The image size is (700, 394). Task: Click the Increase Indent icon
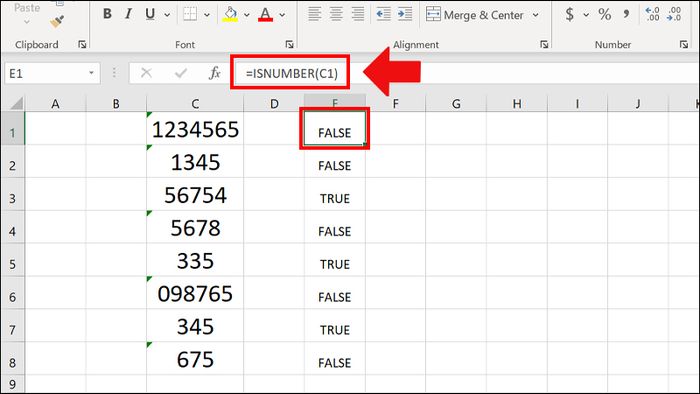pos(405,14)
